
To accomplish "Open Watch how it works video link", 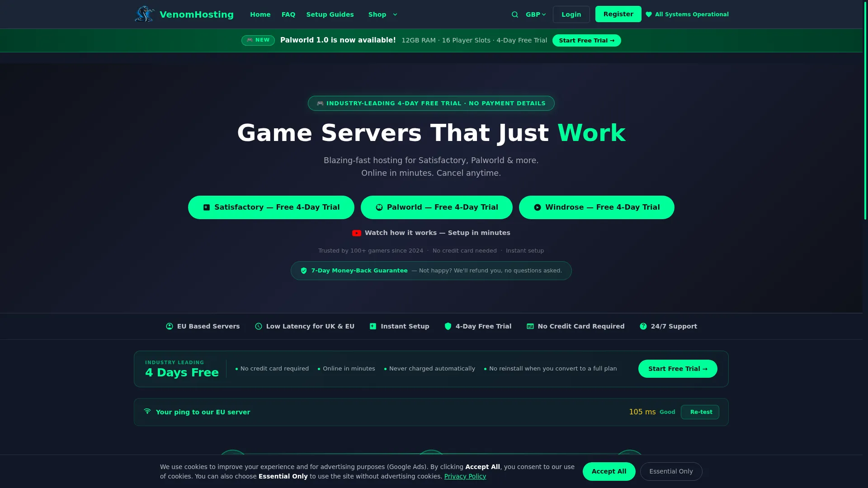I will click(431, 233).
